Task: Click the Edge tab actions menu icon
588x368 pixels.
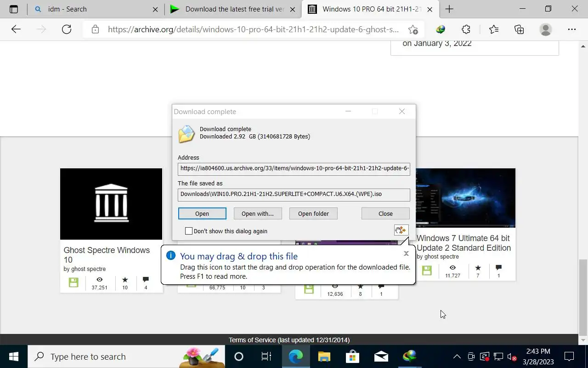Action: (x=14, y=9)
